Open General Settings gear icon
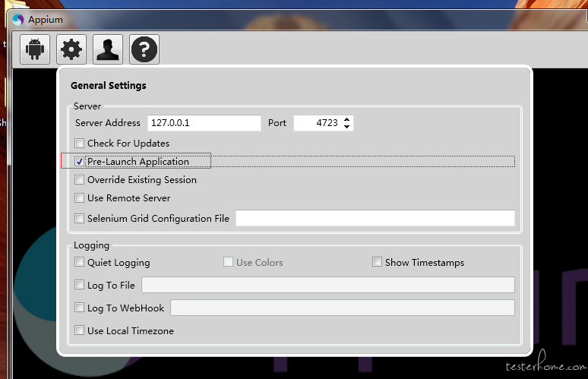The image size is (588, 379). pos(71,49)
